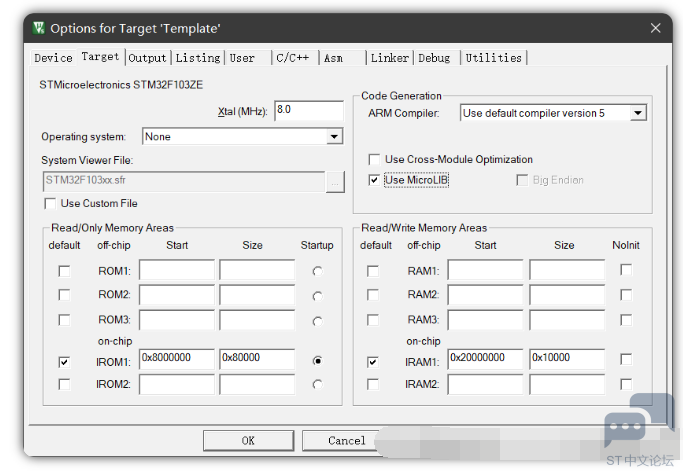Viewport: 683px width, 476px height.
Task: Confirm settings with OK button
Action: 248,441
